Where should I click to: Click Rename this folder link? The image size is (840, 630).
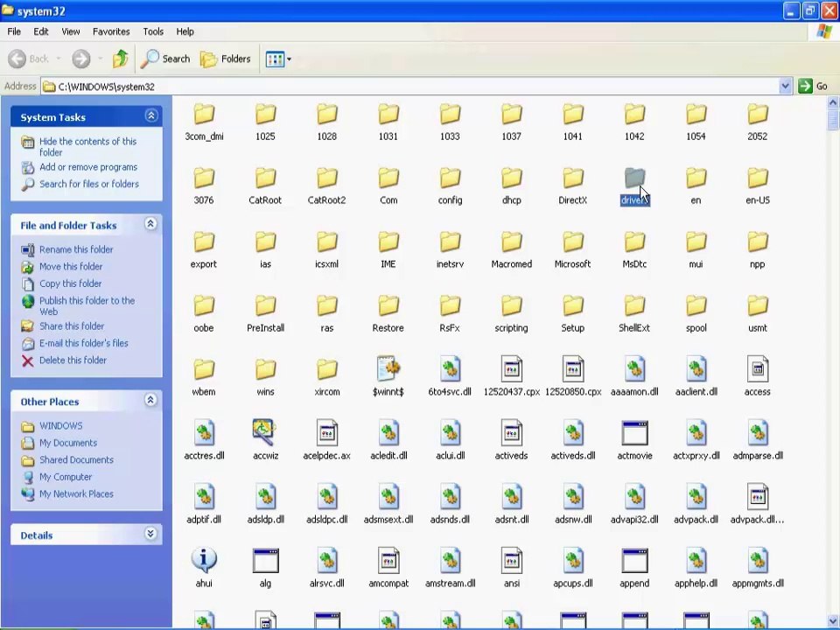(76, 249)
